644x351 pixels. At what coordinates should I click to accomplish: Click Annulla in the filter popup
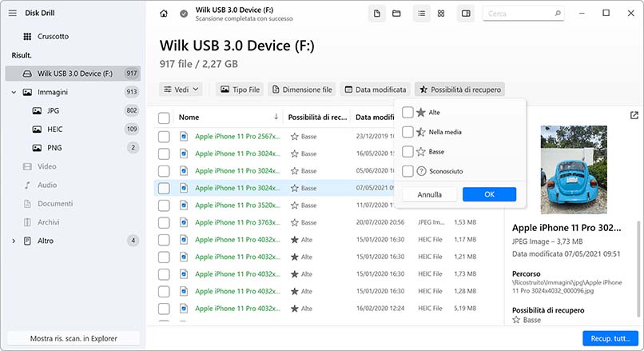click(x=429, y=194)
